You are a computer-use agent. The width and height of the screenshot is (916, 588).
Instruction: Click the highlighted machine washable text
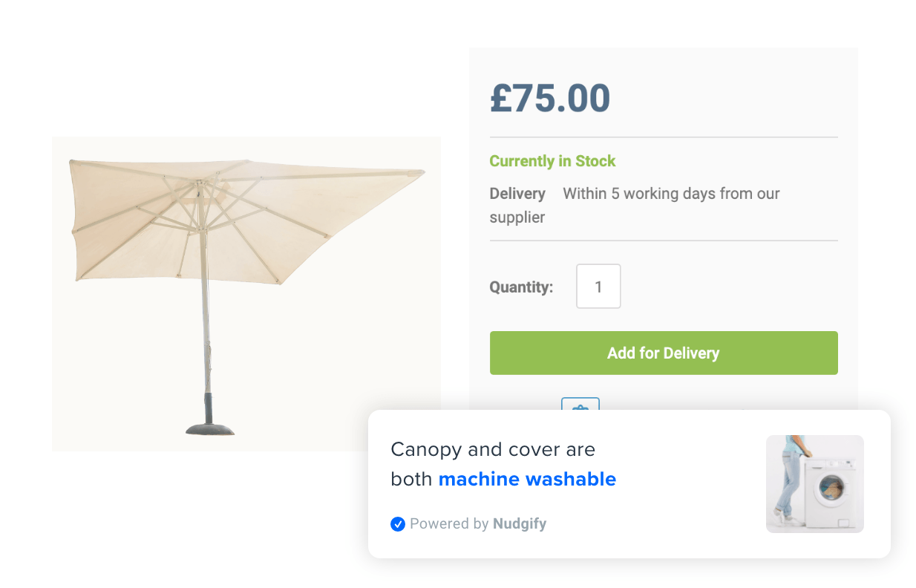pyautogui.click(x=527, y=480)
